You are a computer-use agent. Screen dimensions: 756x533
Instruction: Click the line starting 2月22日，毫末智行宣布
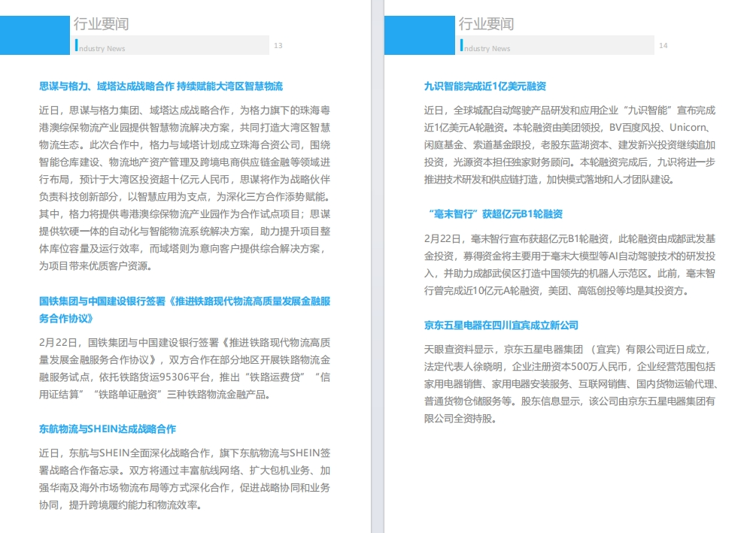pyautogui.click(x=569, y=238)
